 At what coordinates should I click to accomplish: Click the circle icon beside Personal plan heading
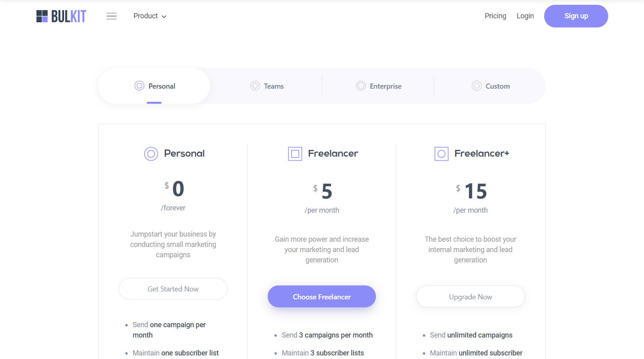(151, 154)
